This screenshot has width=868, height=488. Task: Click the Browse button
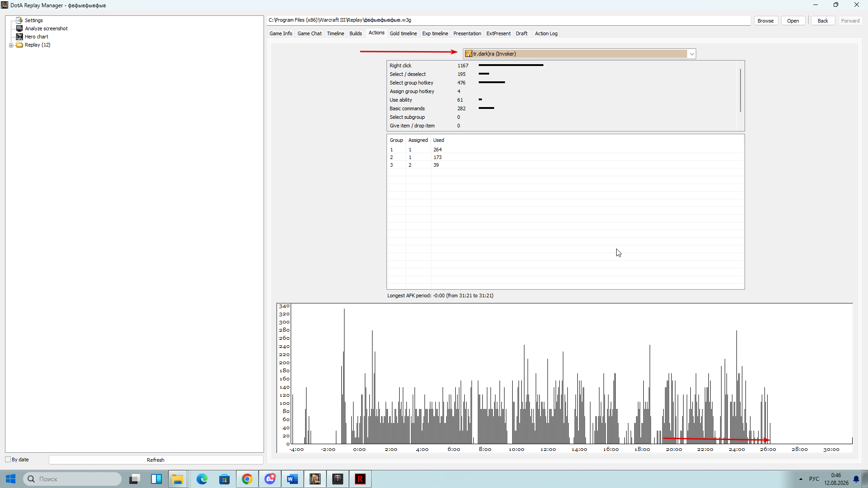pos(765,21)
